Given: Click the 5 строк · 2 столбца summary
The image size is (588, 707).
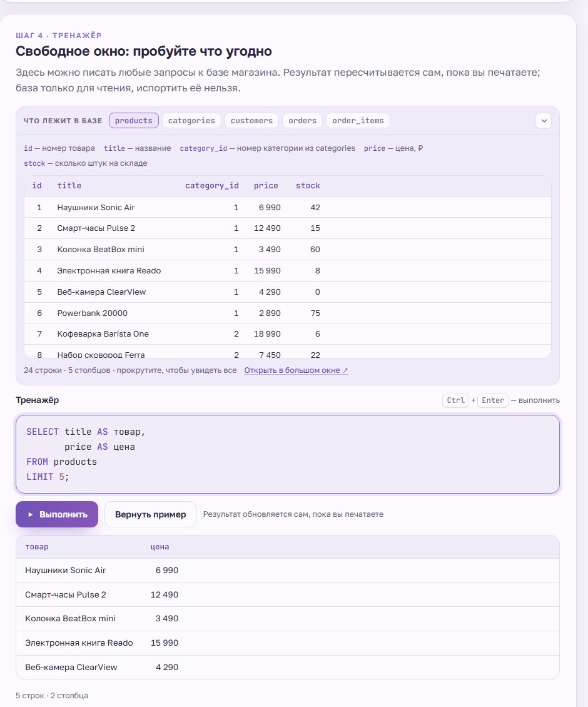Looking at the screenshot, I should click(x=52, y=696).
